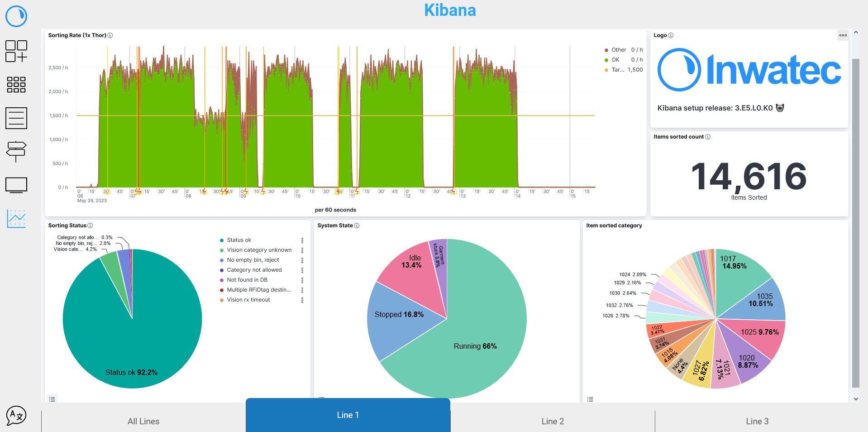This screenshot has width=868, height=432.
Task: Toggle Multiple RFIDtag destin... legend series
Action: 259,290
